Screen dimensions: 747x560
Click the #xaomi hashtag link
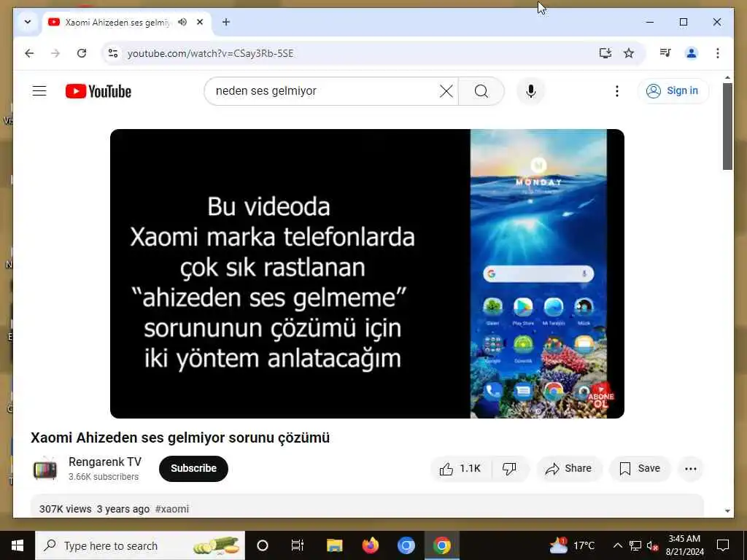(172, 509)
